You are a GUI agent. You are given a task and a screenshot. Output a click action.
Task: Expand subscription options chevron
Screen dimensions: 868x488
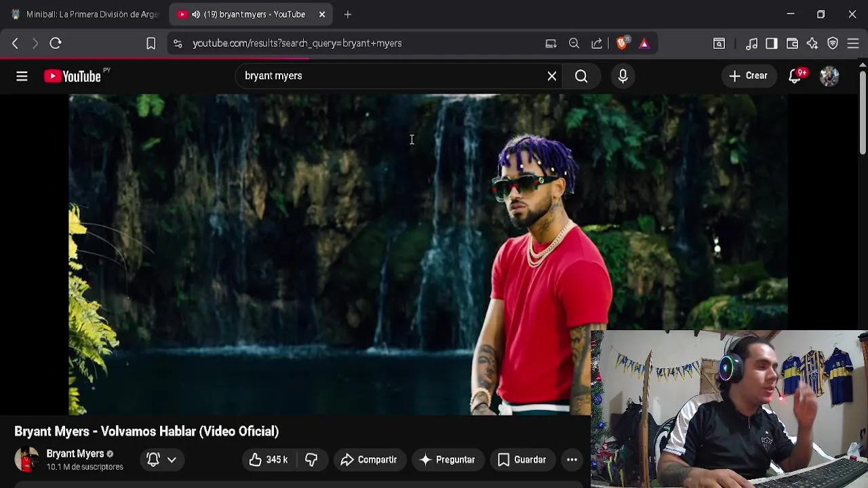point(172,460)
